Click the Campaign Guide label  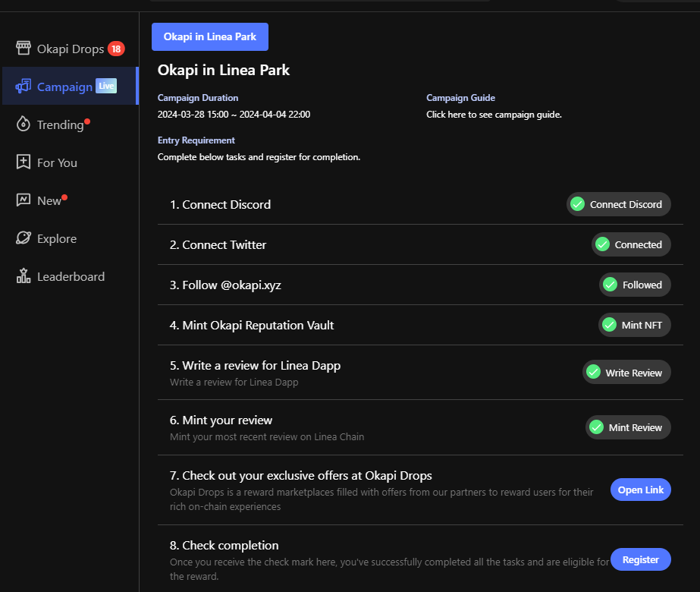pos(460,98)
